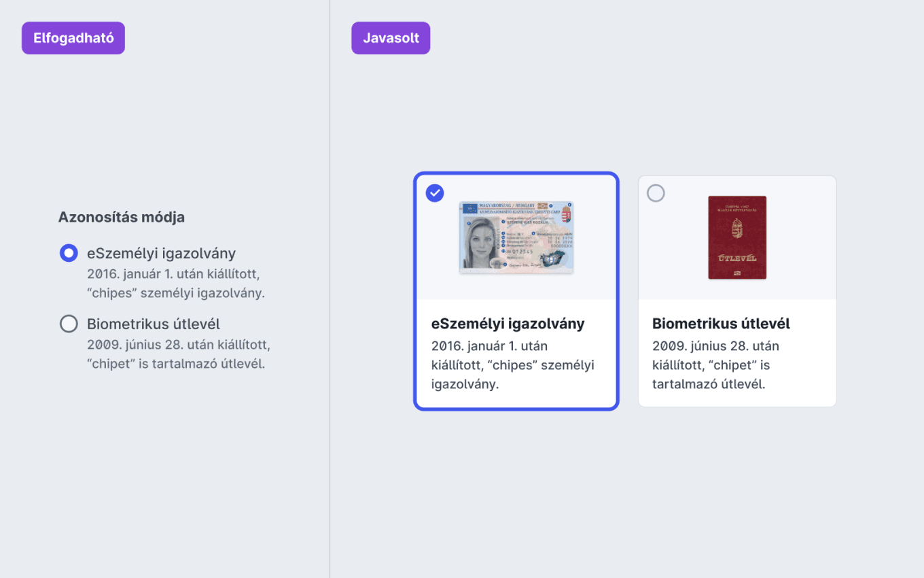Select the eSzemélyi igazolvány radio button
The width and height of the screenshot is (924, 578).
pyautogui.click(x=69, y=254)
